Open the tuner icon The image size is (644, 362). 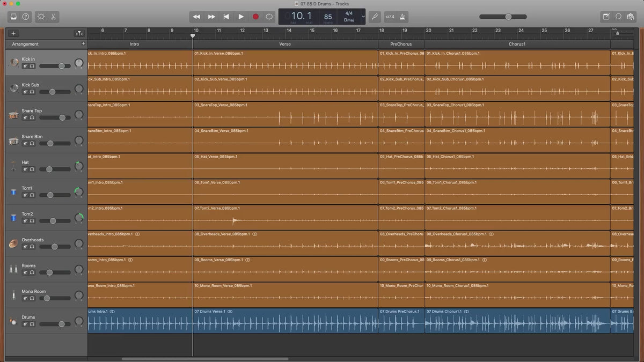[x=375, y=17]
